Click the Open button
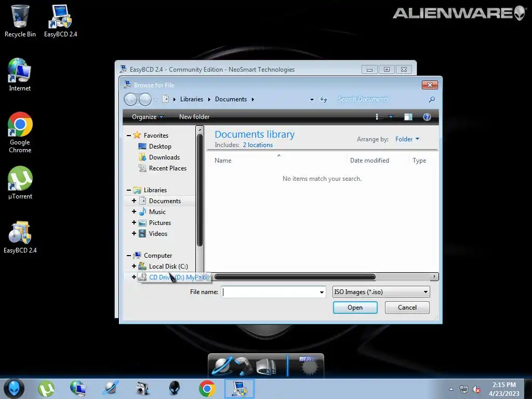532x399 pixels. click(355, 308)
